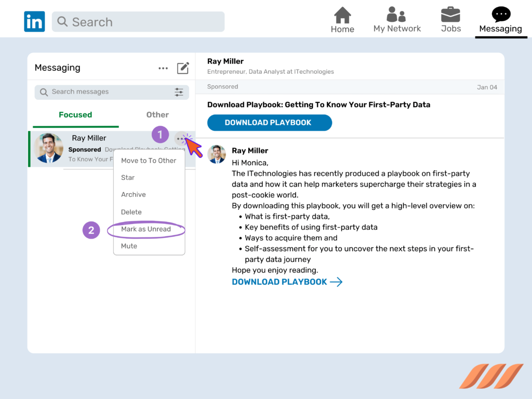Choose Archive from the conversation menu

pos(133,194)
